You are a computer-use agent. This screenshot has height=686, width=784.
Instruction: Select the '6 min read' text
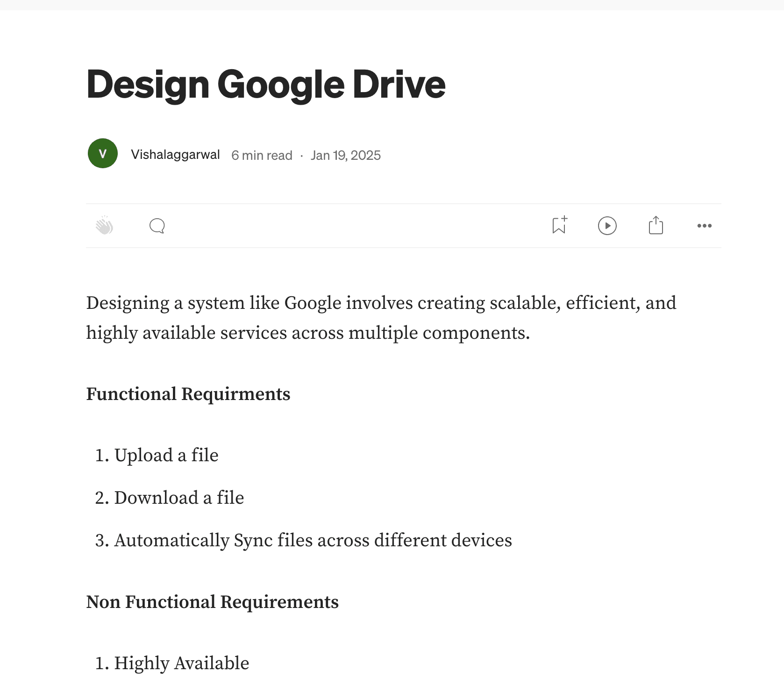pyautogui.click(x=262, y=155)
